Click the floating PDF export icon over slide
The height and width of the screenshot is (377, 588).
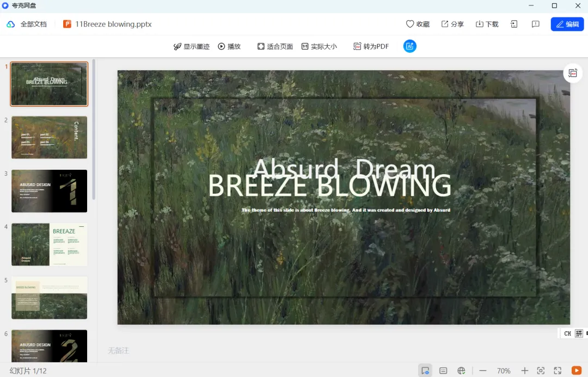click(x=573, y=73)
